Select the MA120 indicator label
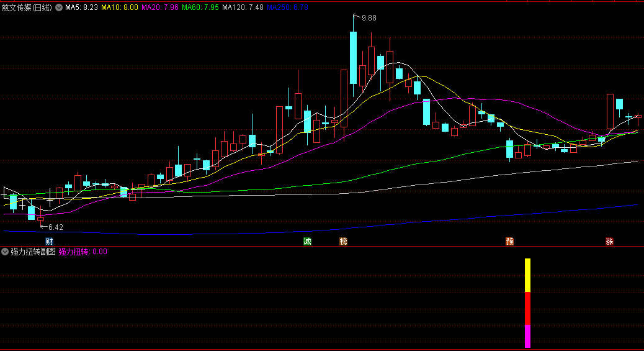 (243, 7)
